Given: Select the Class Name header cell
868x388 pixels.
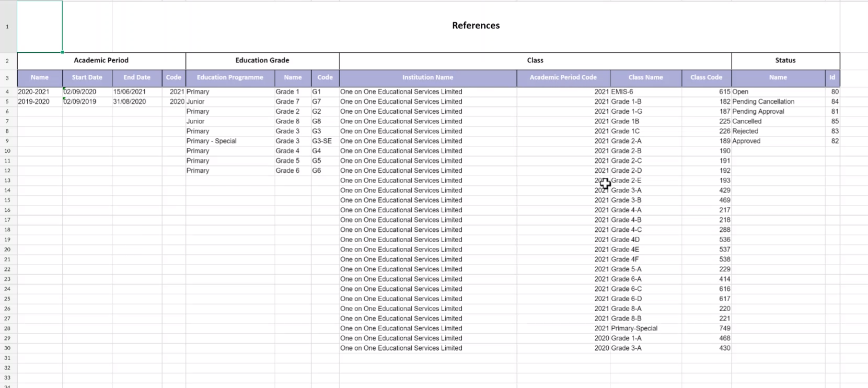Looking at the screenshot, I should coord(646,77).
